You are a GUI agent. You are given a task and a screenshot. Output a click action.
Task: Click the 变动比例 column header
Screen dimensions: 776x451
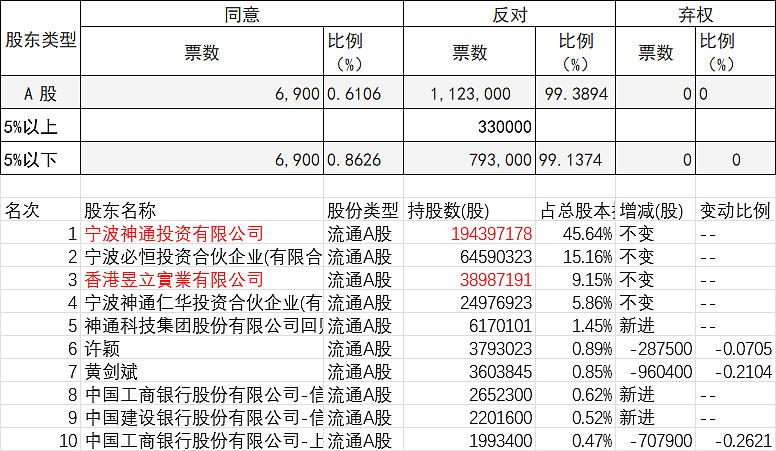(x=735, y=210)
